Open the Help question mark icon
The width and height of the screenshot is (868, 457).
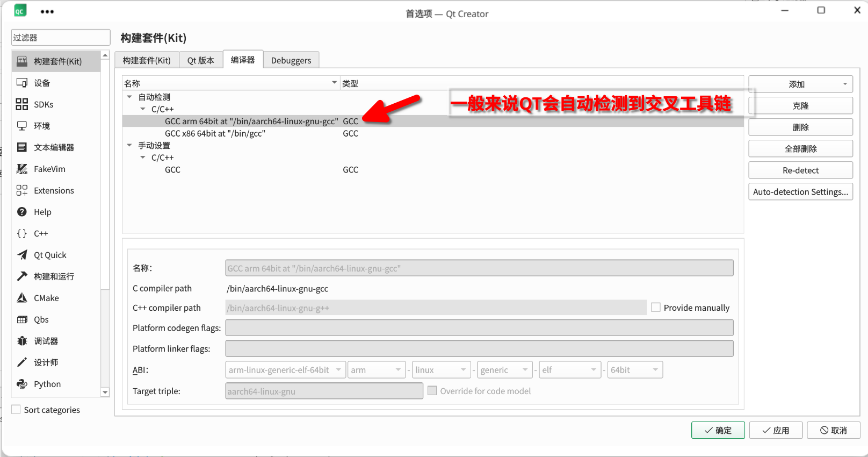22,212
